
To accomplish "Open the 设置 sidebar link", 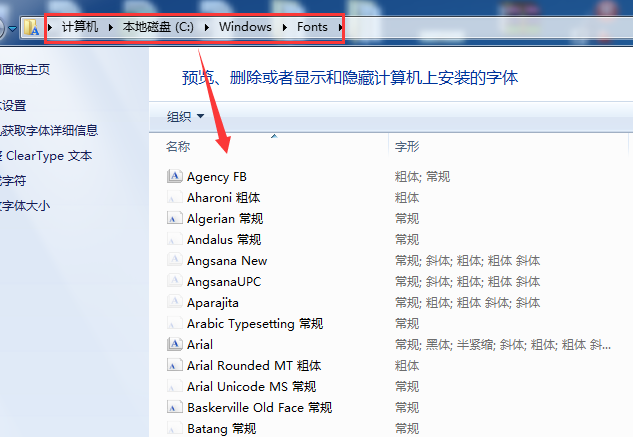I will click(13, 105).
